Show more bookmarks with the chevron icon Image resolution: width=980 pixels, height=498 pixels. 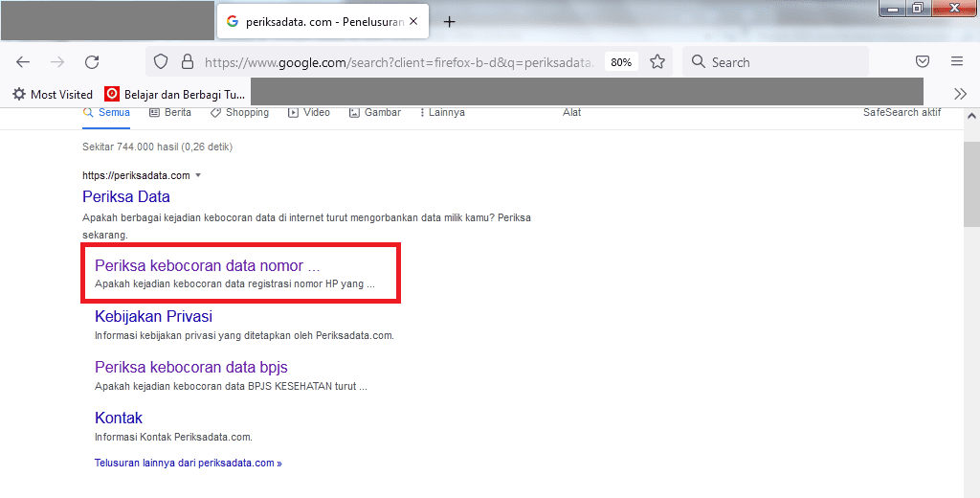pyautogui.click(x=961, y=94)
